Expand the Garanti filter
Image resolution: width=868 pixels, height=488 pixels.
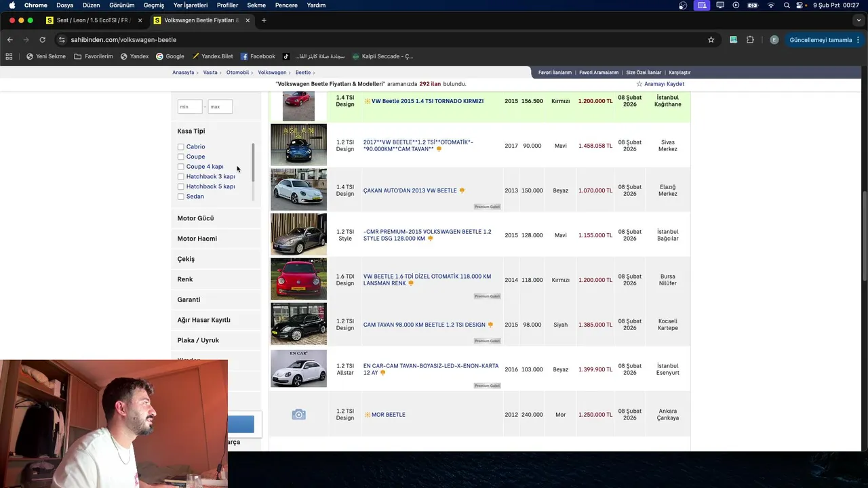click(x=189, y=300)
